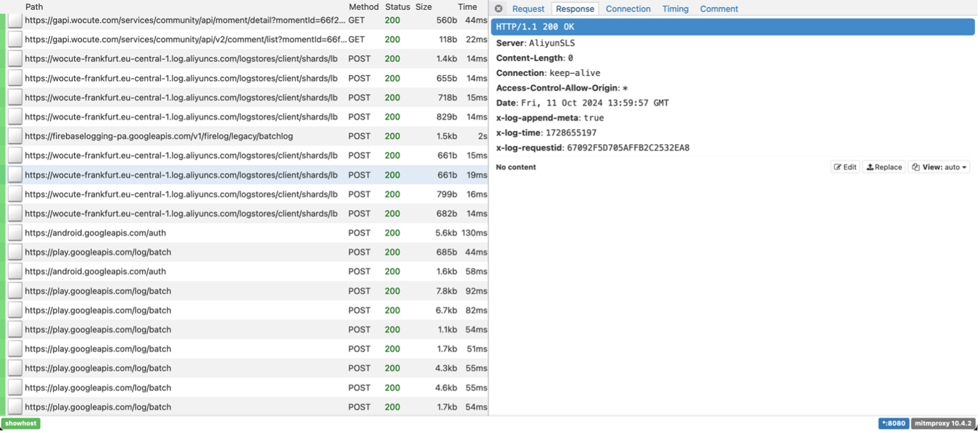This screenshot has width=980, height=433.
Task: Sort flows by the Time column header
Action: pos(467,7)
